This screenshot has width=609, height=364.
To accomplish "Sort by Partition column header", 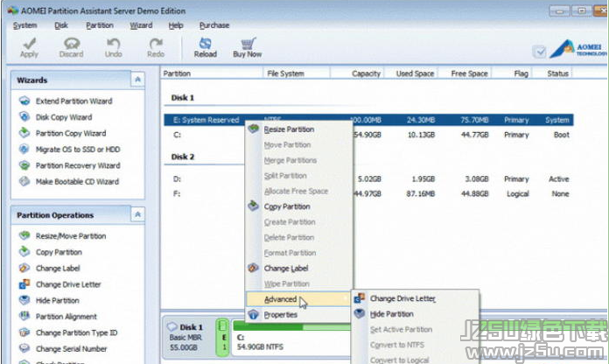I will pos(212,73).
